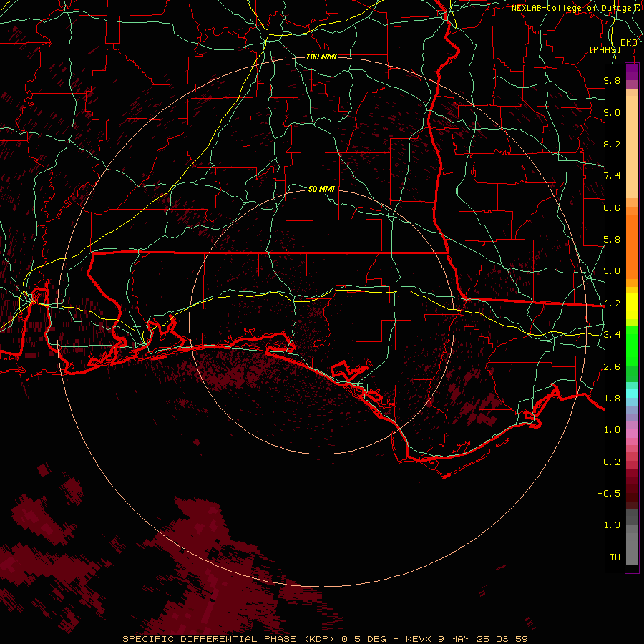Click the -0.5 value on the color scale

[609, 494]
